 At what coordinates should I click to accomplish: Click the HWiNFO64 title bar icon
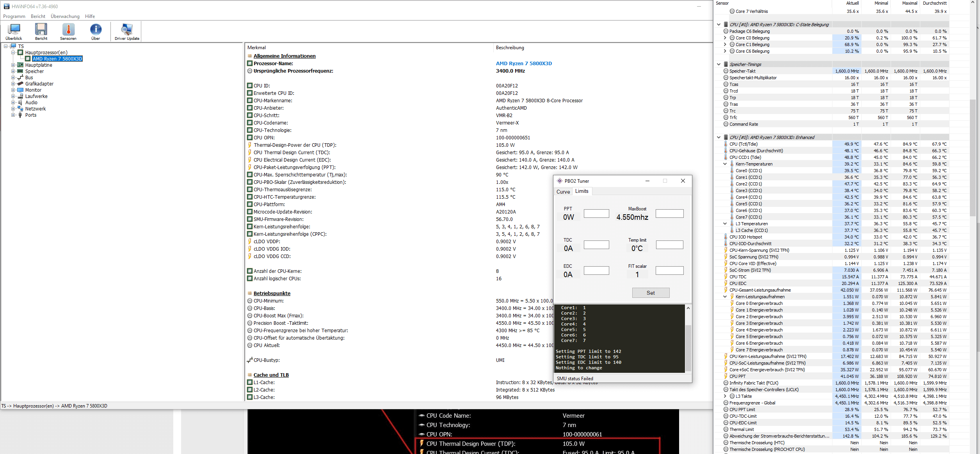(x=7, y=6)
